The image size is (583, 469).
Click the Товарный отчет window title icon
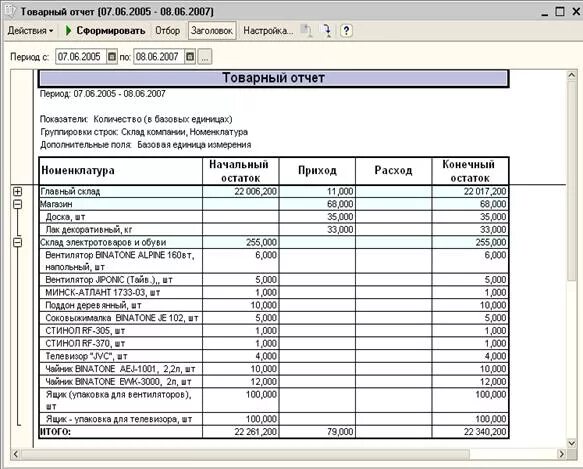(10, 12)
